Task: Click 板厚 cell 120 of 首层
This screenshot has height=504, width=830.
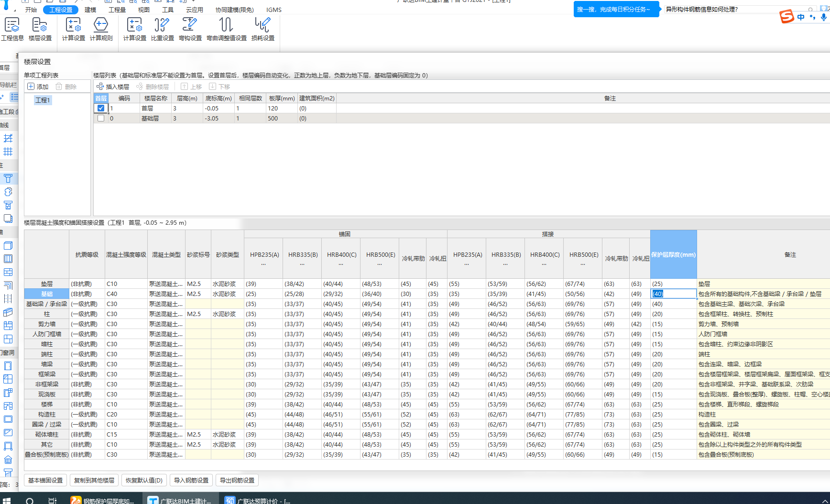Action: coord(282,108)
